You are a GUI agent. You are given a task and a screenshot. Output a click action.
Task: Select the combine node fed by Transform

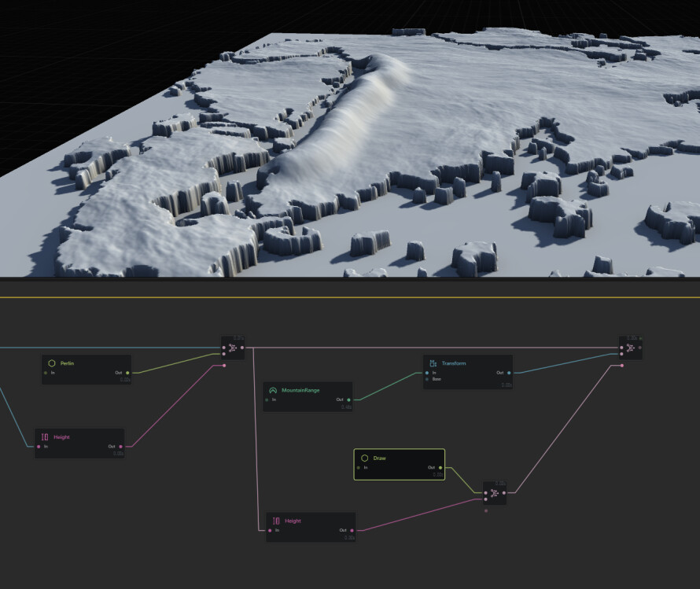coord(631,347)
